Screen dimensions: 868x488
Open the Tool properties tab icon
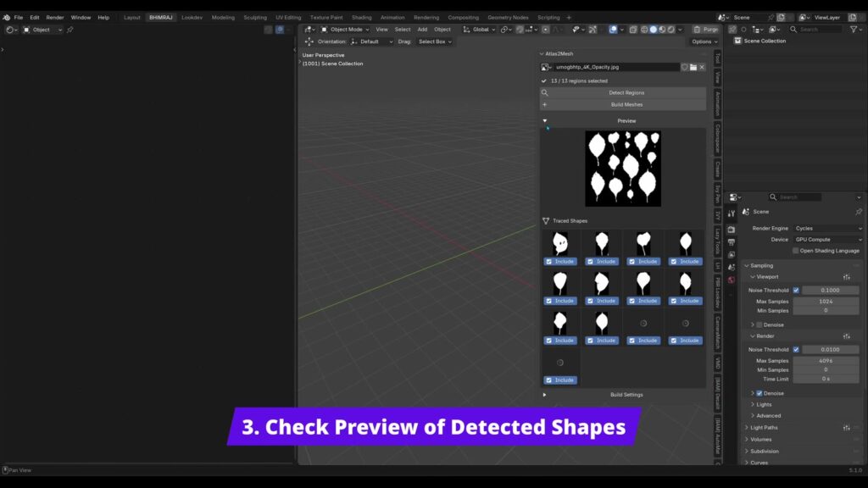732,213
